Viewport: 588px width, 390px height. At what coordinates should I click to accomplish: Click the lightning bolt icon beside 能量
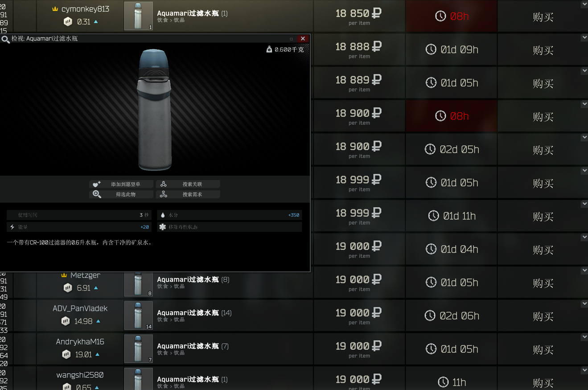[12, 227]
